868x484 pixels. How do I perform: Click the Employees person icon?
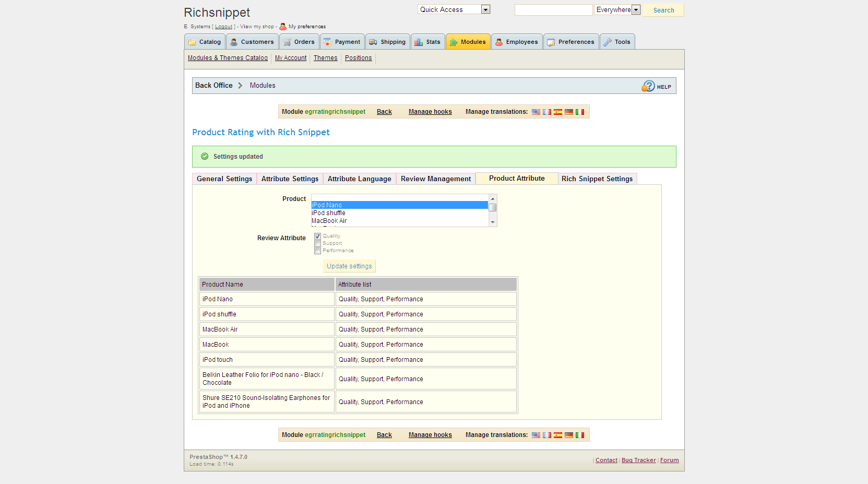[499, 42]
